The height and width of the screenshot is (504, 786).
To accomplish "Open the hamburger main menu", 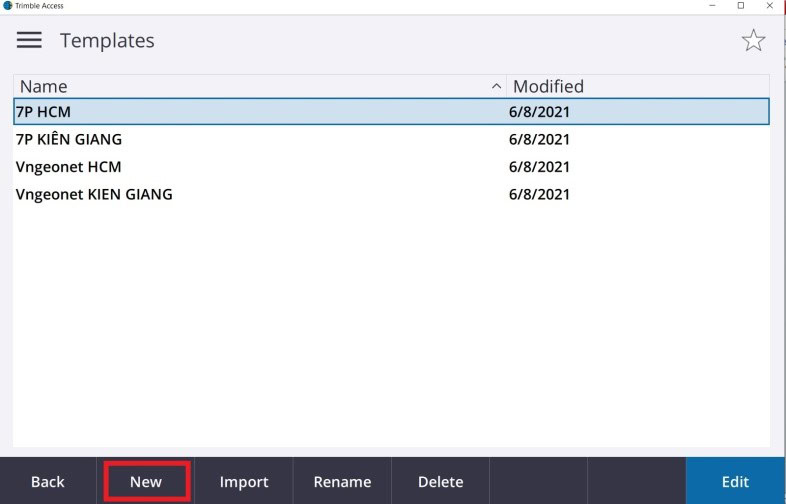I will click(x=29, y=40).
